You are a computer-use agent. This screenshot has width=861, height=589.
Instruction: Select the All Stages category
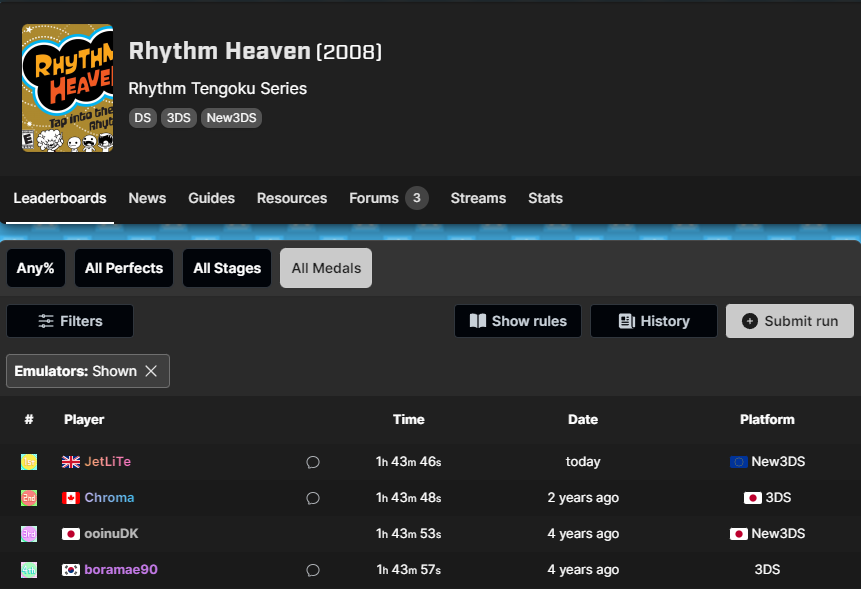(x=227, y=268)
